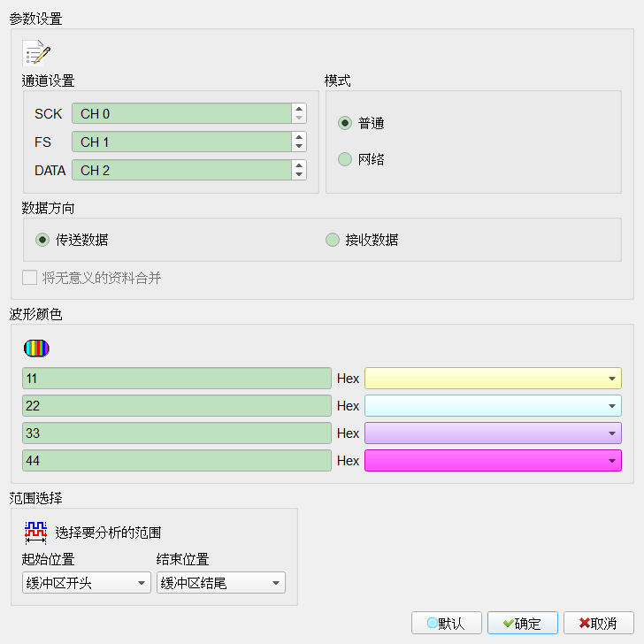Select 接收数据 data direction
Image resolution: width=644 pixels, height=644 pixels.
(333, 240)
